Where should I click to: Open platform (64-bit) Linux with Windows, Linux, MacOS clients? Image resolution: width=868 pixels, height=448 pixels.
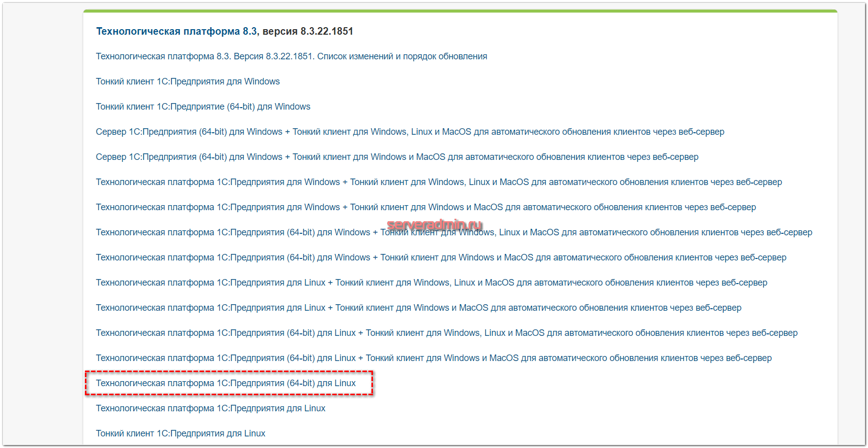[x=446, y=333]
